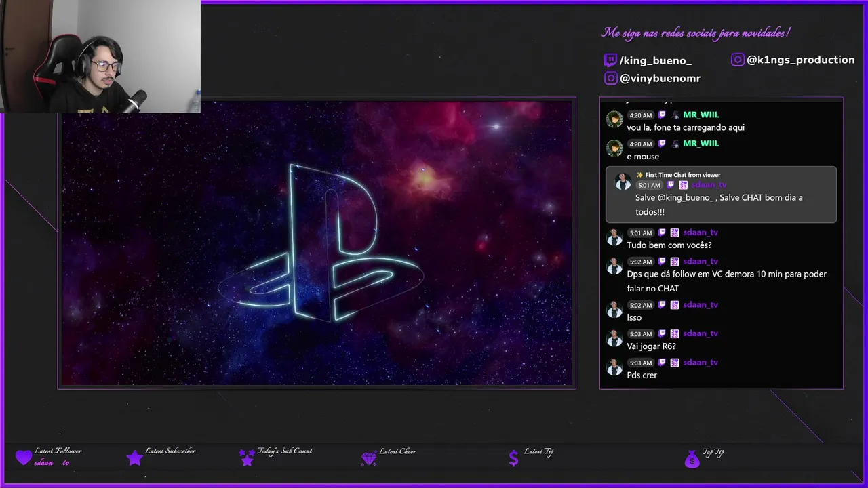Click the chat message 'Pds crer'
The width and height of the screenshot is (868, 488).
pyautogui.click(x=642, y=375)
